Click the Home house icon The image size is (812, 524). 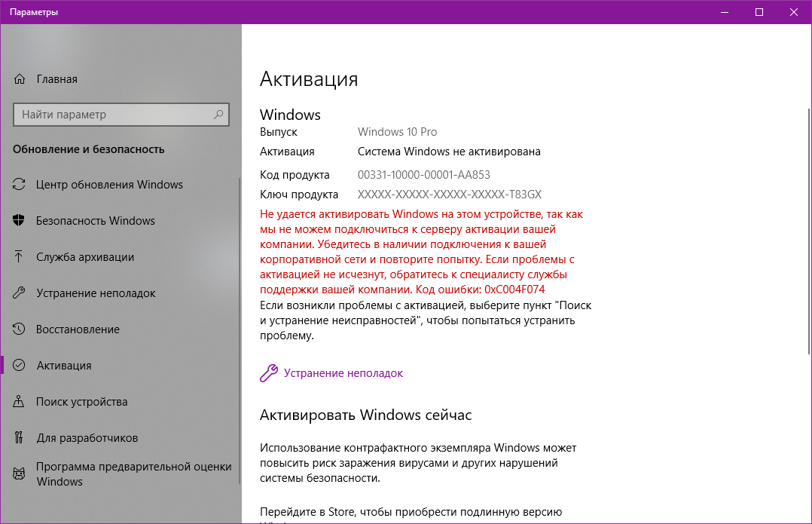tap(19, 78)
